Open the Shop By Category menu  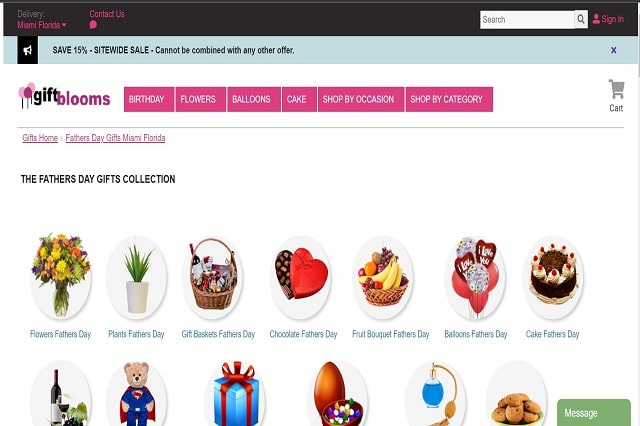coord(449,99)
